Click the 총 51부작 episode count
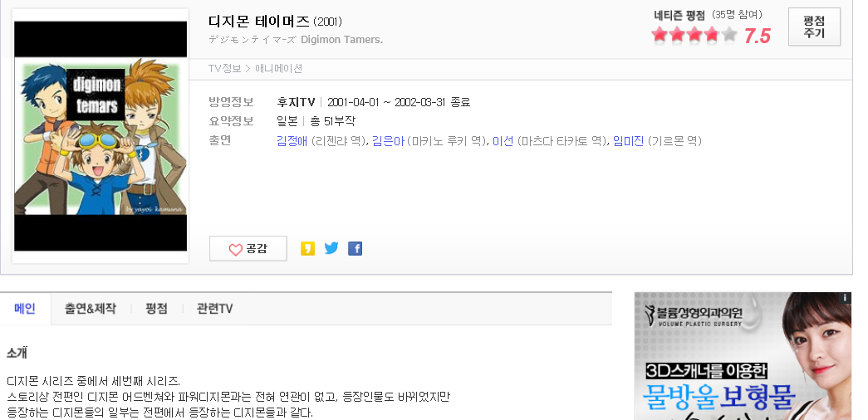Screen dimensions: 868x420 (x=332, y=121)
